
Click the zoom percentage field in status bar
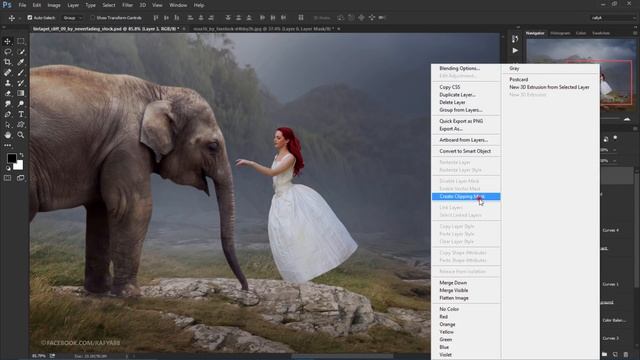39,356
